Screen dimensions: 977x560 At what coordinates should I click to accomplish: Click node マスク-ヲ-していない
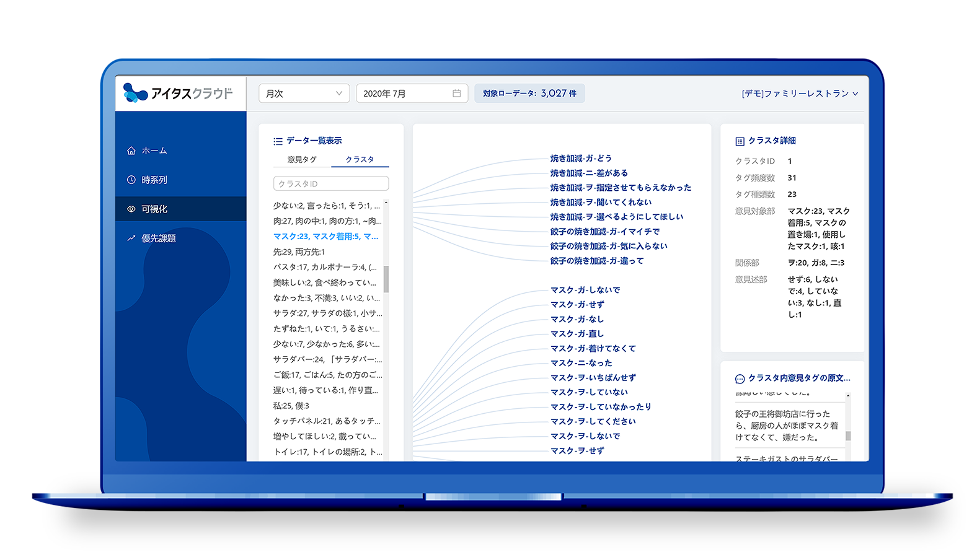click(590, 392)
